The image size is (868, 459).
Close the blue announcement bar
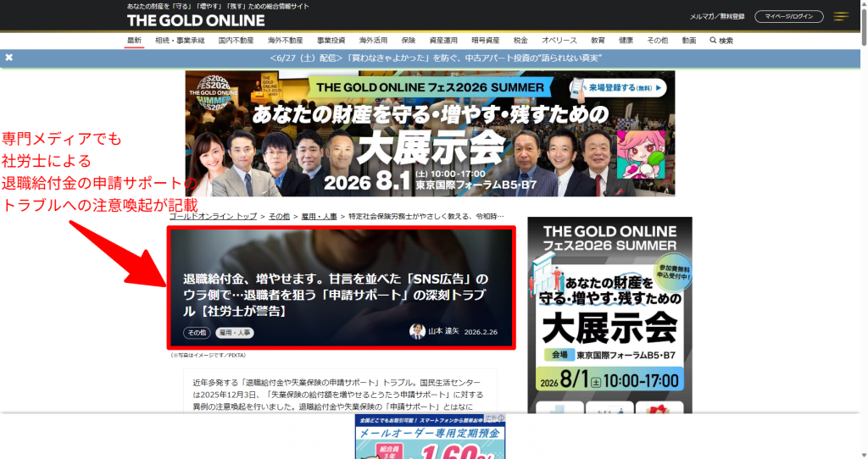pyautogui.click(x=8, y=58)
